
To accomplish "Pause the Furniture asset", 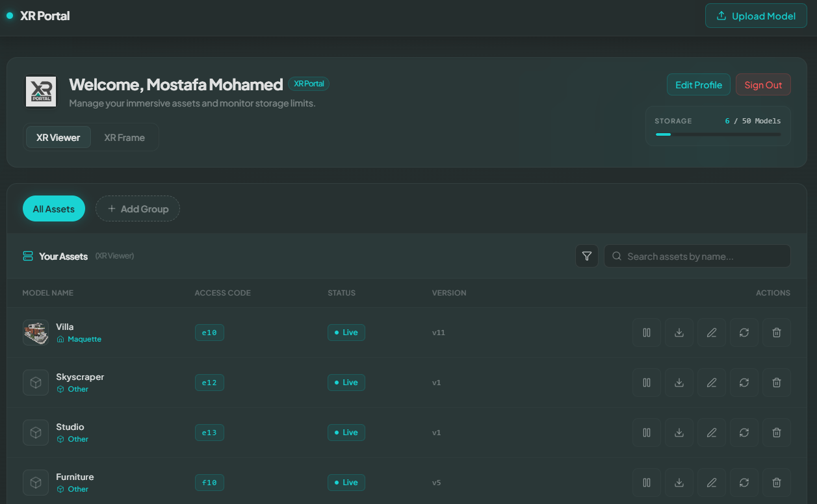I will 647,483.
